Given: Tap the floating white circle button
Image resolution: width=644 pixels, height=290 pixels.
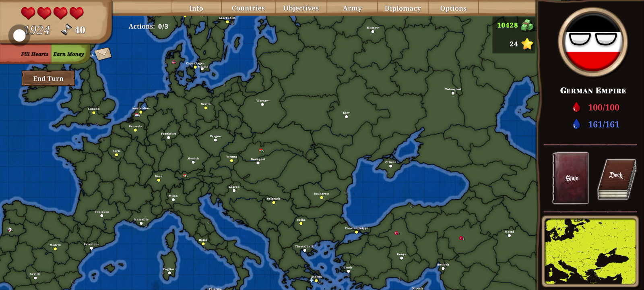Looking at the screenshot, I should pos(19,35).
